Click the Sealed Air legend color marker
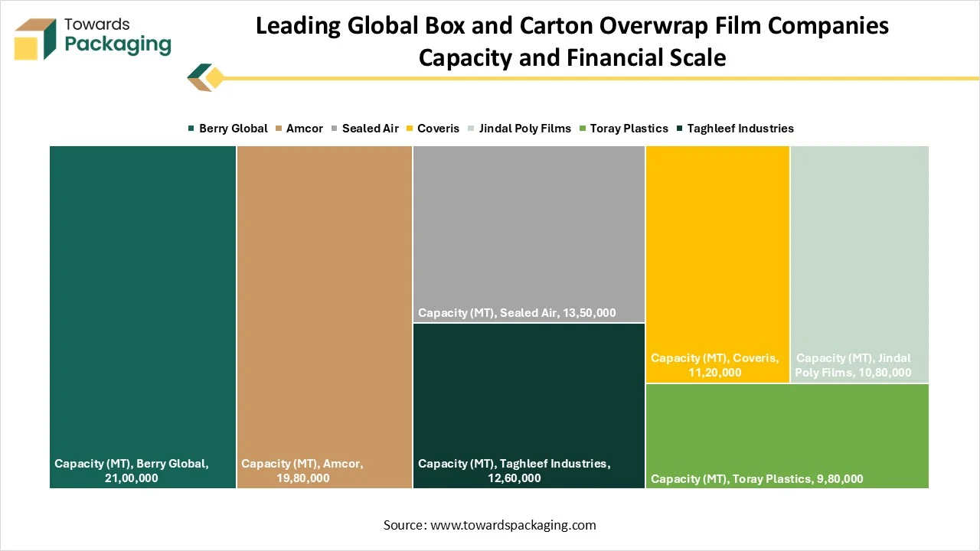This screenshot has width=980, height=551. [x=335, y=129]
